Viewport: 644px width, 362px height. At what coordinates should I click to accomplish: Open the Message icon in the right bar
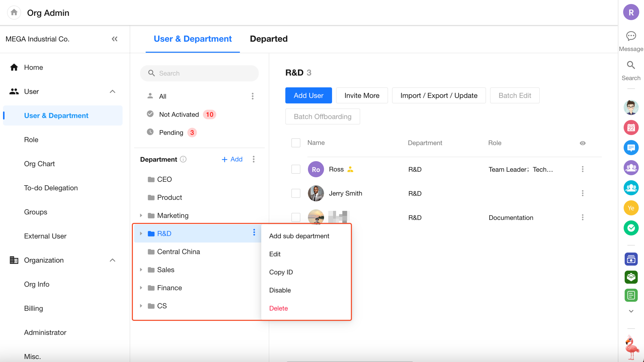[x=631, y=36]
